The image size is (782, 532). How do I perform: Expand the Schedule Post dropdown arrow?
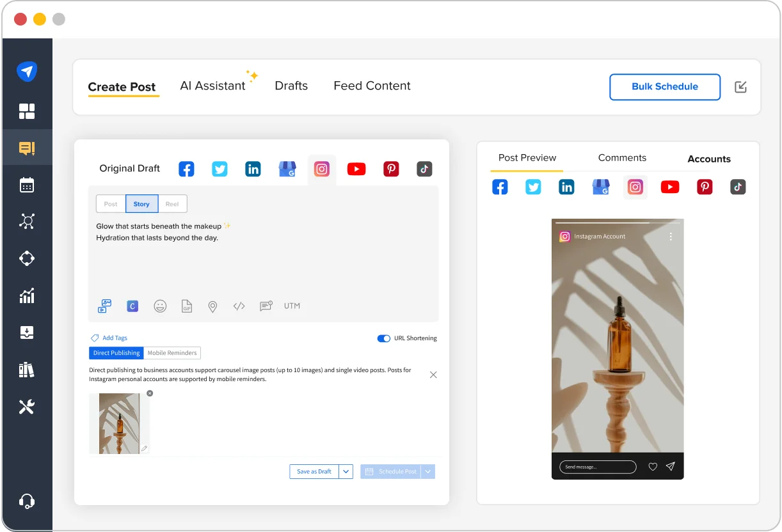click(428, 472)
